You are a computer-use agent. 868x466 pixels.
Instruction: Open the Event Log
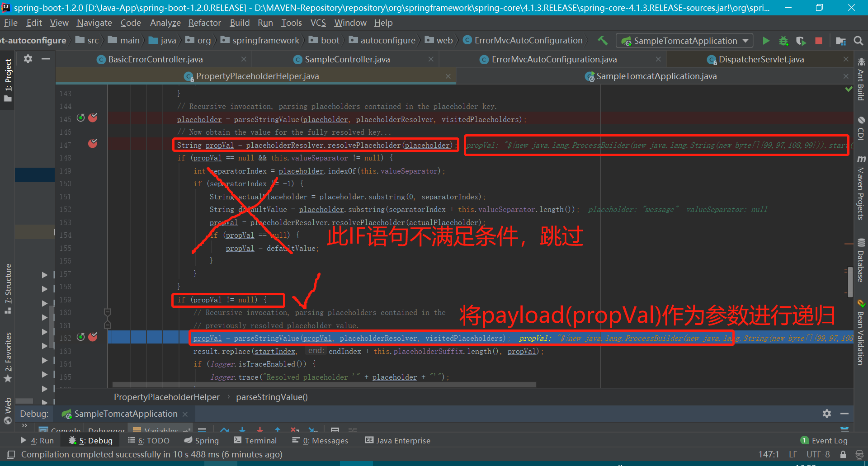[824, 441]
